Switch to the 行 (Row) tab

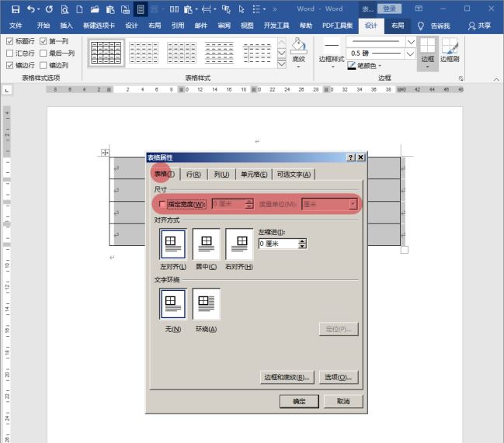click(193, 175)
